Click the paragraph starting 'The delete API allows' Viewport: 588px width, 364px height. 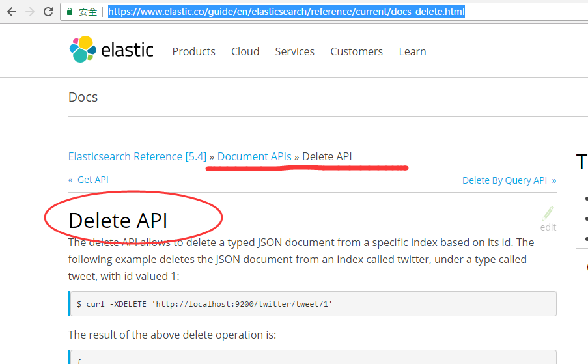301,259
